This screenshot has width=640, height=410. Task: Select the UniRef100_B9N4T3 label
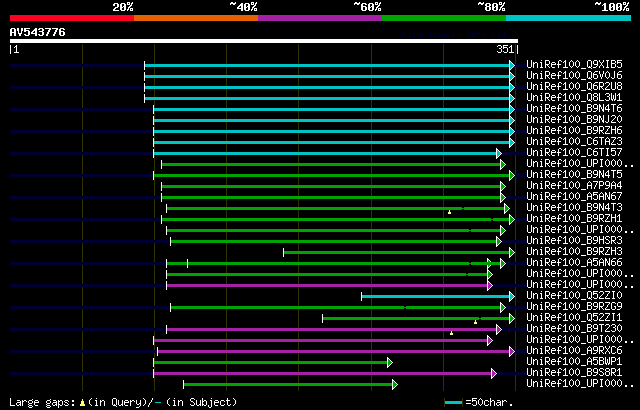[x=574, y=208]
